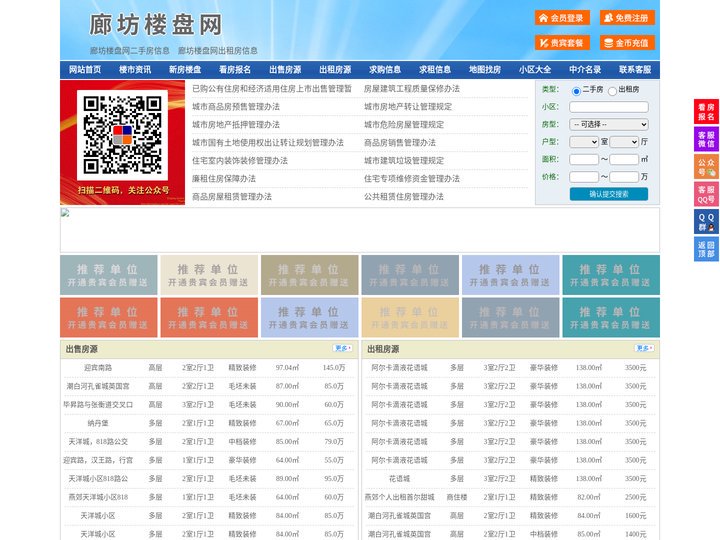The image size is (720, 540).
Task: Click the 会员登录 member login button
Action: pyautogui.click(x=562, y=18)
